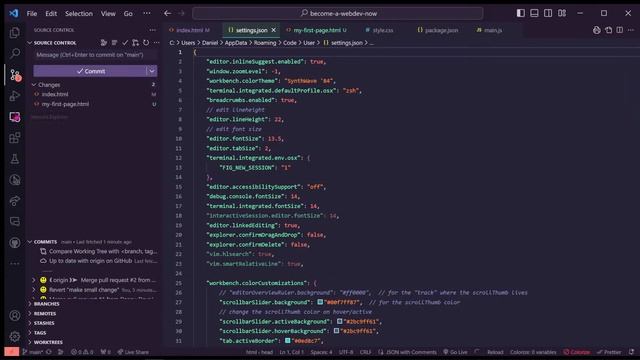Click the become-a-webdev-now command center search box
The height and width of the screenshot is (360, 640).
coord(338,13)
